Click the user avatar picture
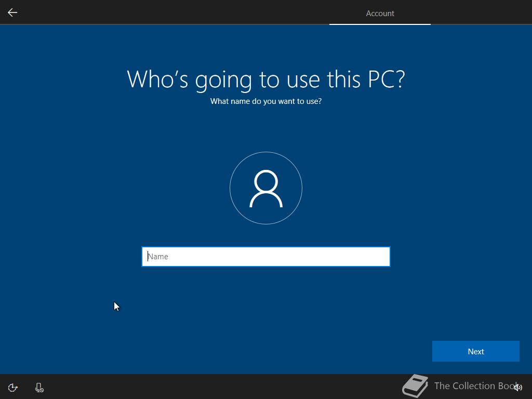532x399 pixels. (266, 188)
